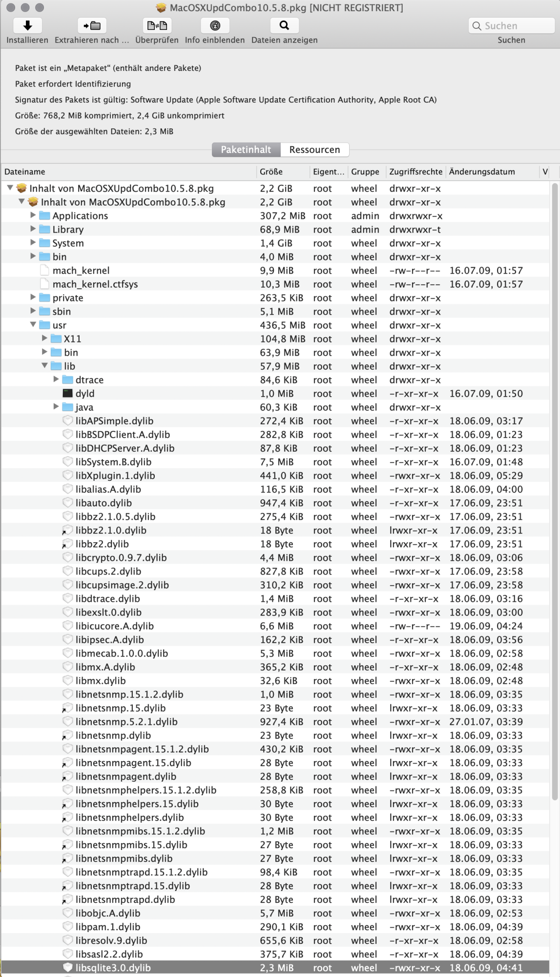The image size is (560, 977).
Task: Click the 436,5 MiB size of usr
Action: click(283, 325)
